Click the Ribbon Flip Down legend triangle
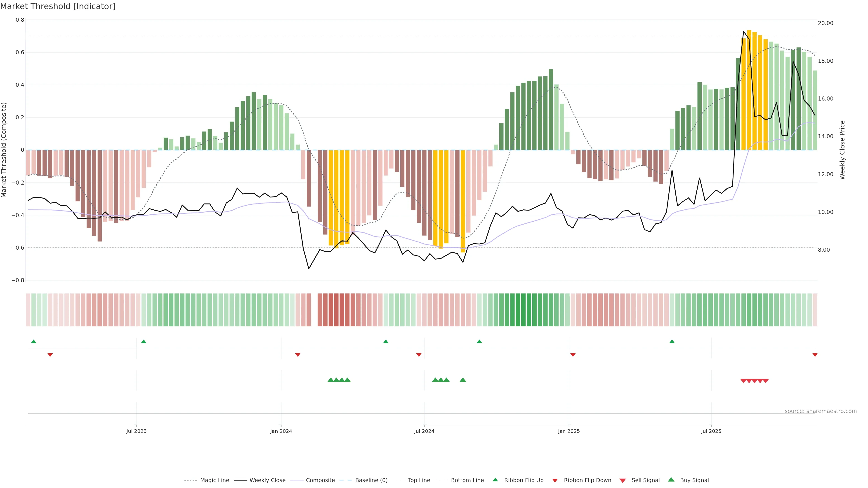868x488 pixels. [555, 481]
